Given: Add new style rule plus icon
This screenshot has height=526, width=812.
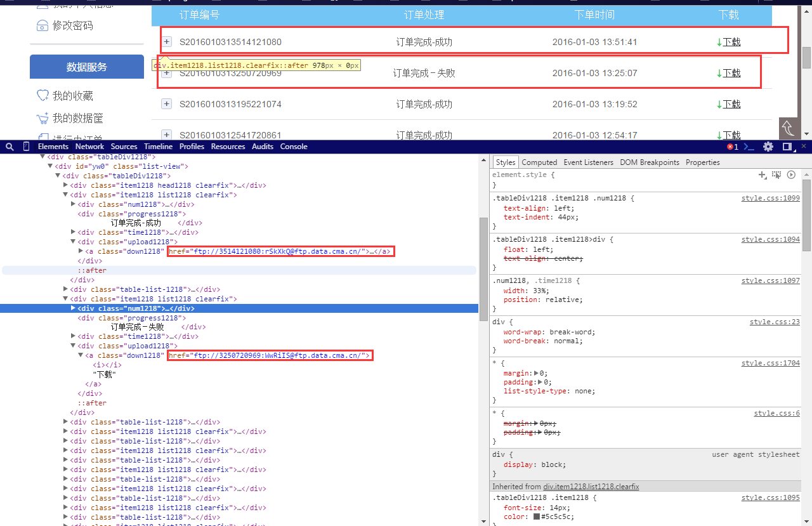Looking at the screenshot, I should [763, 174].
